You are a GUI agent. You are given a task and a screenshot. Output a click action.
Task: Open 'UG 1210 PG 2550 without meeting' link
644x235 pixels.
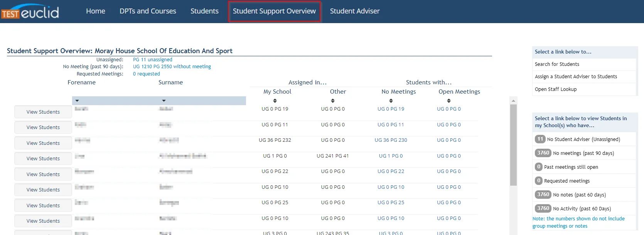(172, 67)
